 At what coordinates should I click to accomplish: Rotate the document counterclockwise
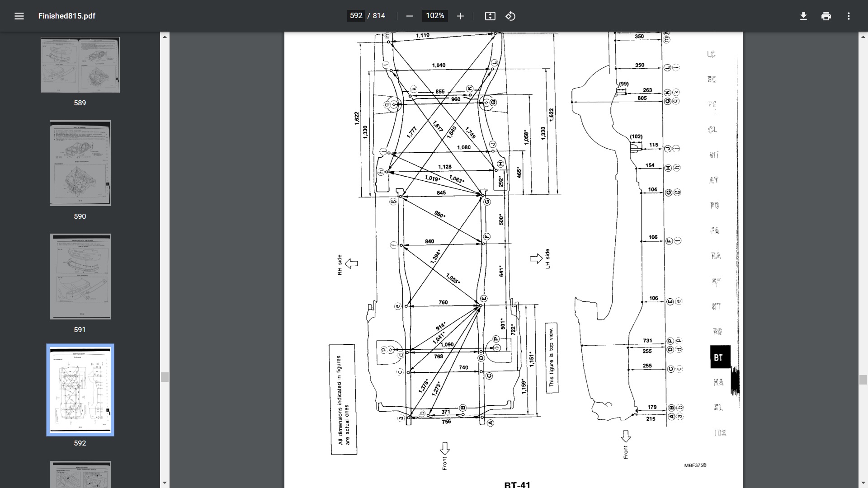[510, 16]
